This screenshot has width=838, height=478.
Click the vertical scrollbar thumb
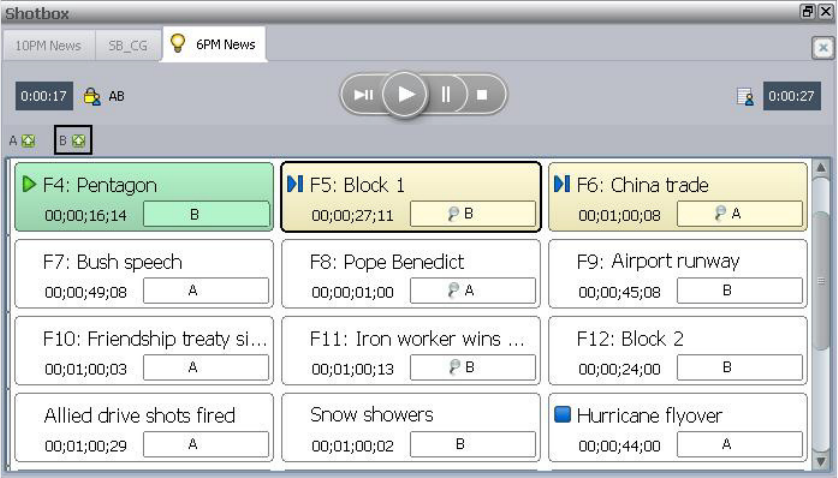coord(821,281)
